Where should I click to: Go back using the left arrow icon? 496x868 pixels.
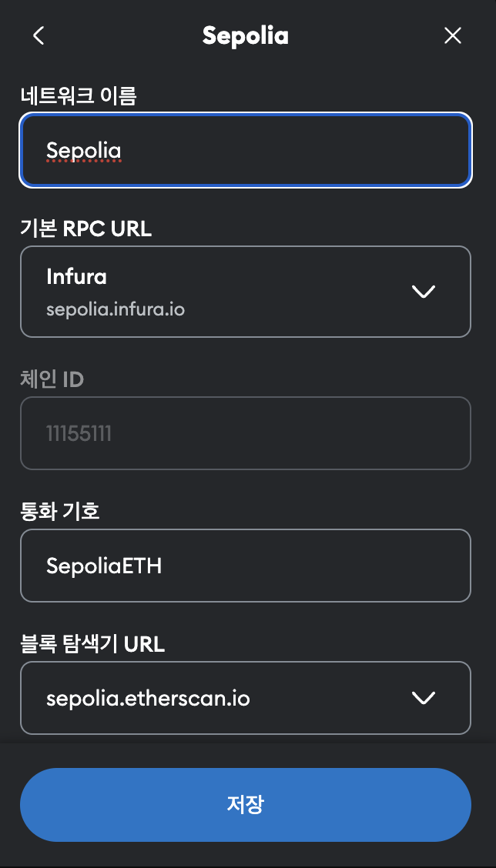39,36
